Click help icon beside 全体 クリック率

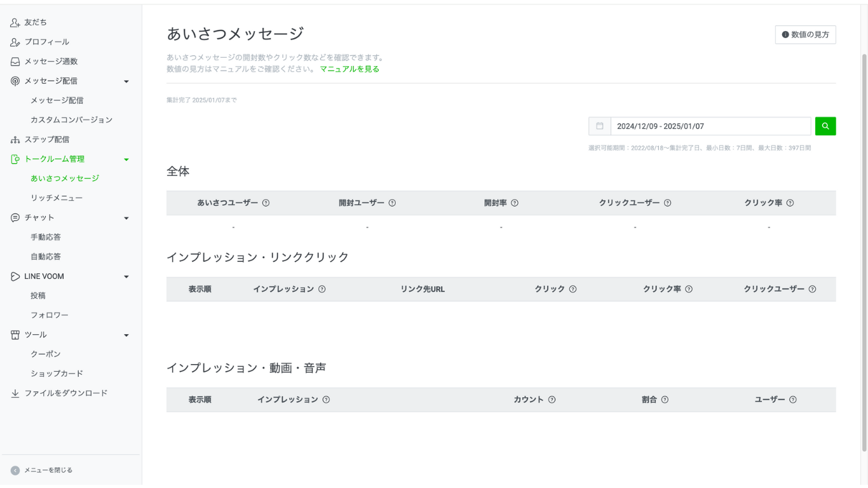(790, 203)
